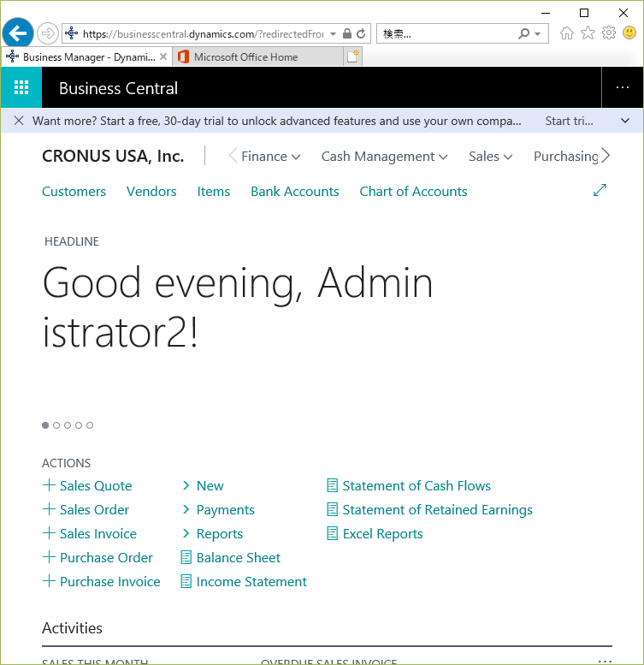Click the Good evening headline text
Viewport: 644px width, 665px height.
tap(237, 306)
